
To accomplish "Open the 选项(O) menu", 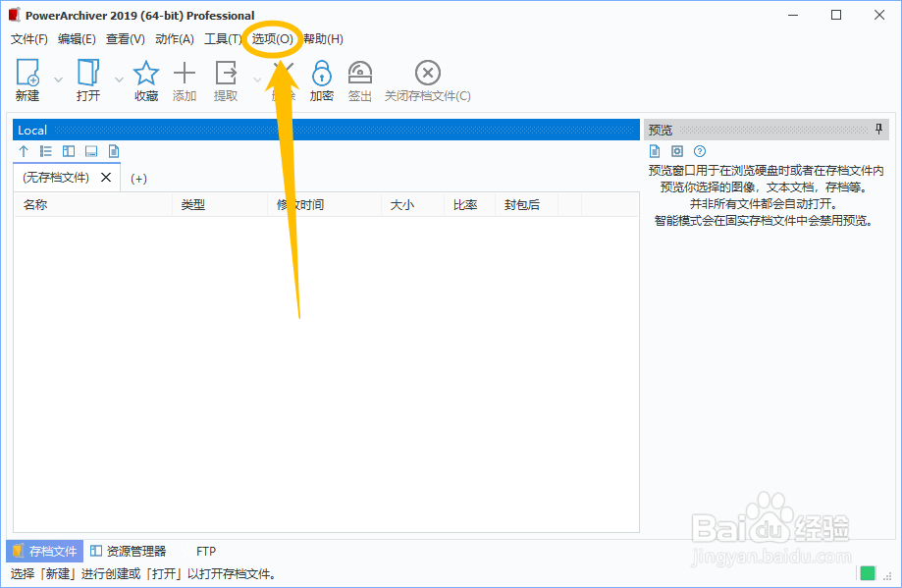I will [273, 39].
